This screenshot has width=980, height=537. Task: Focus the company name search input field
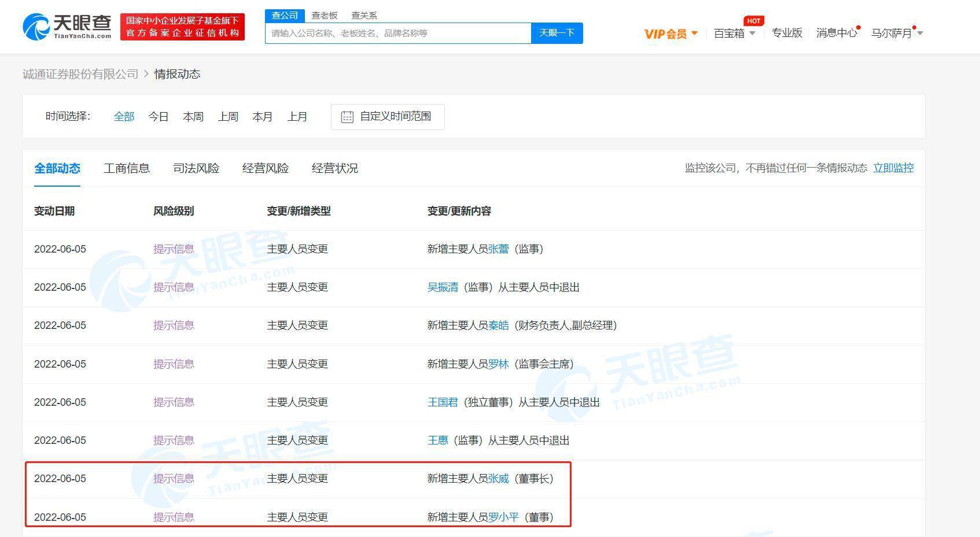[x=398, y=34]
